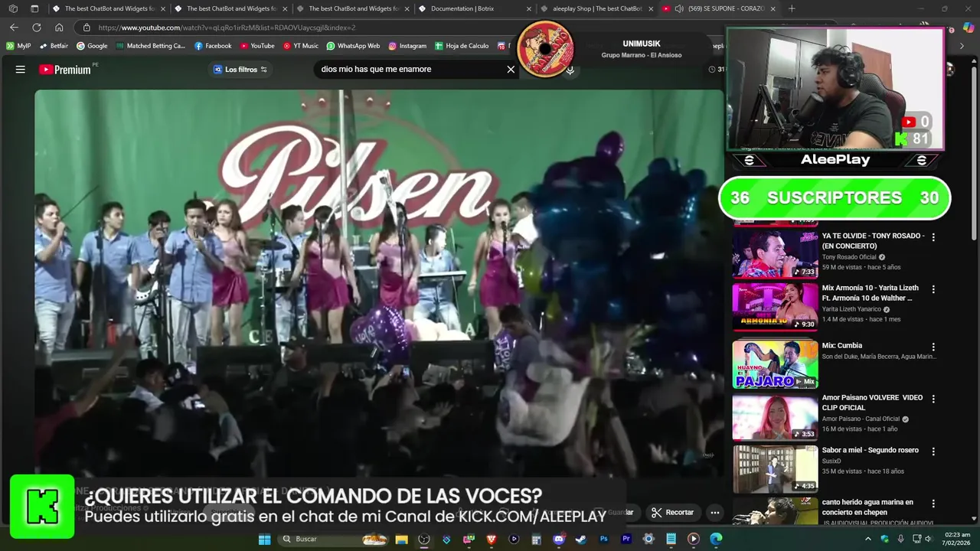Open Amor Paisano VOLVERE thumbnail

pyautogui.click(x=775, y=417)
